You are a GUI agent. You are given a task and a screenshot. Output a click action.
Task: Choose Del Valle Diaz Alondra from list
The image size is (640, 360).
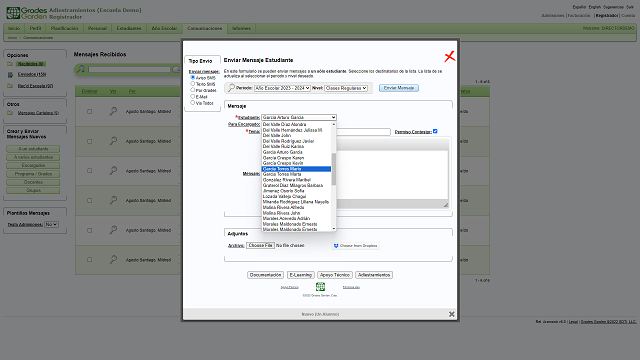[284, 124]
